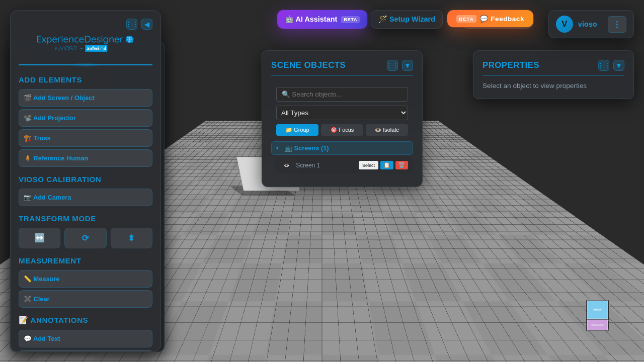Image resolution: width=644 pixels, height=362 pixels.
Task: Activate the Move transform mode
Action: coord(39,238)
